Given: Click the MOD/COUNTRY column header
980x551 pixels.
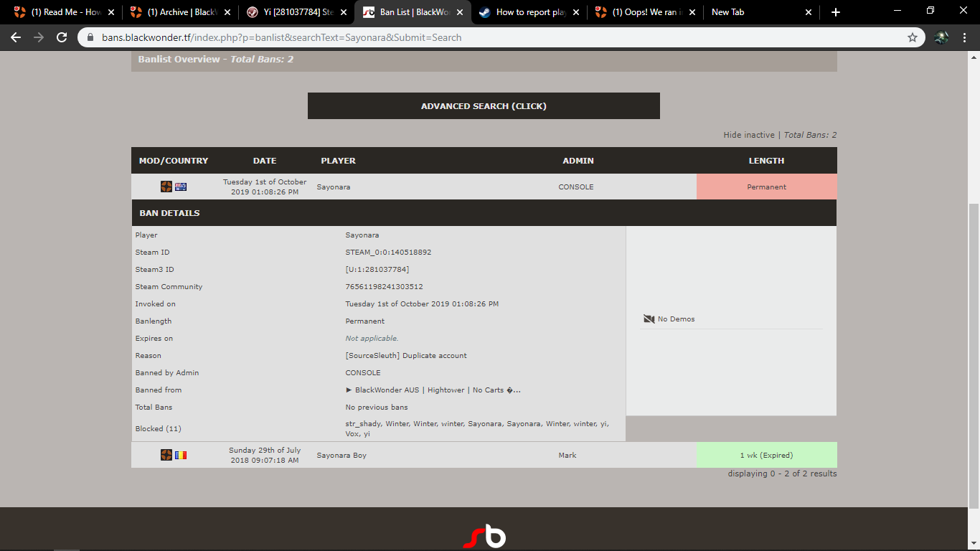Looking at the screenshot, I should pos(174,161).
